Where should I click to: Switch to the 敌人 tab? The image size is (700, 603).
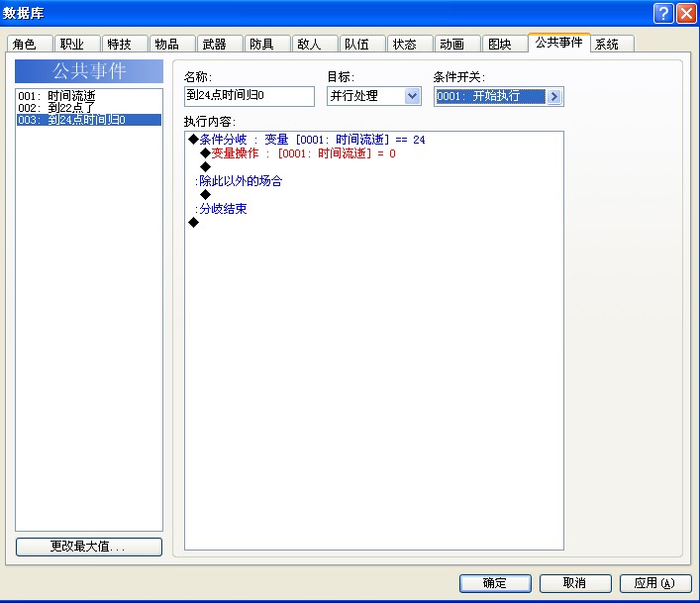(x=315, y=44)
